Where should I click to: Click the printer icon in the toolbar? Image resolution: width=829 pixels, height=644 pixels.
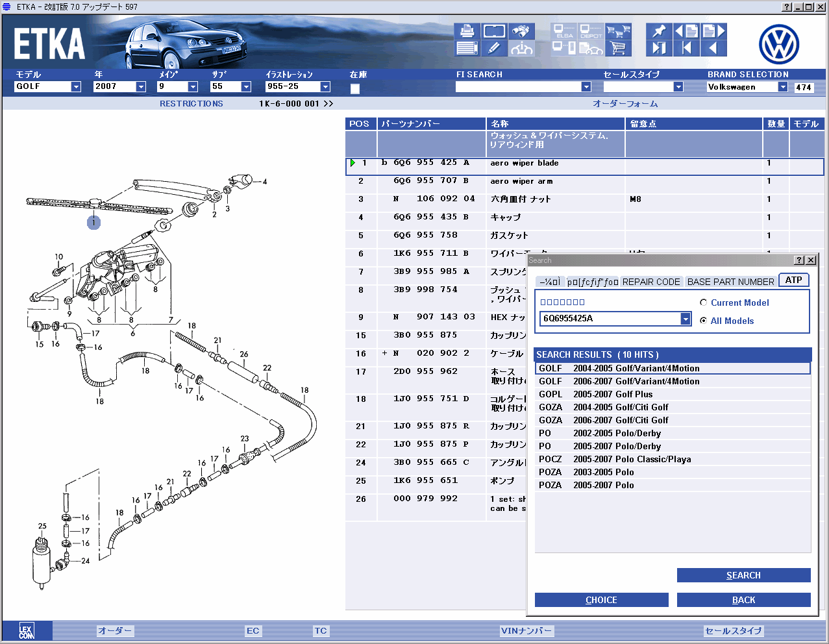[x=467, y=31]
